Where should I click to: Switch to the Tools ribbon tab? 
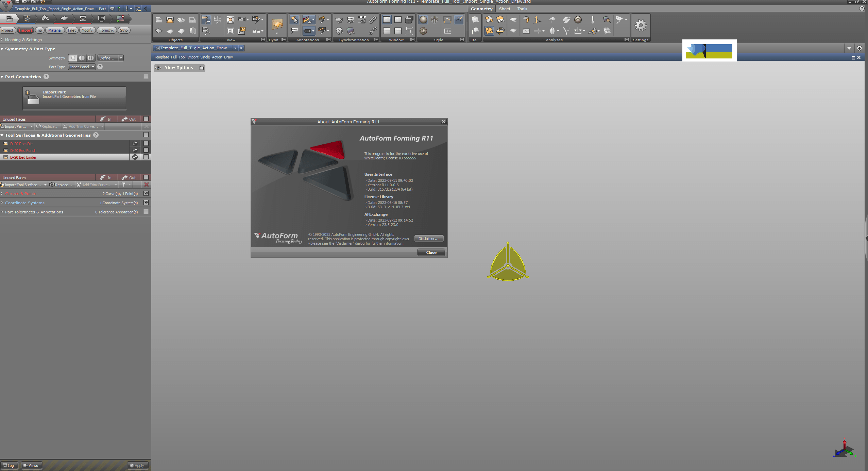tap(522, 9)
